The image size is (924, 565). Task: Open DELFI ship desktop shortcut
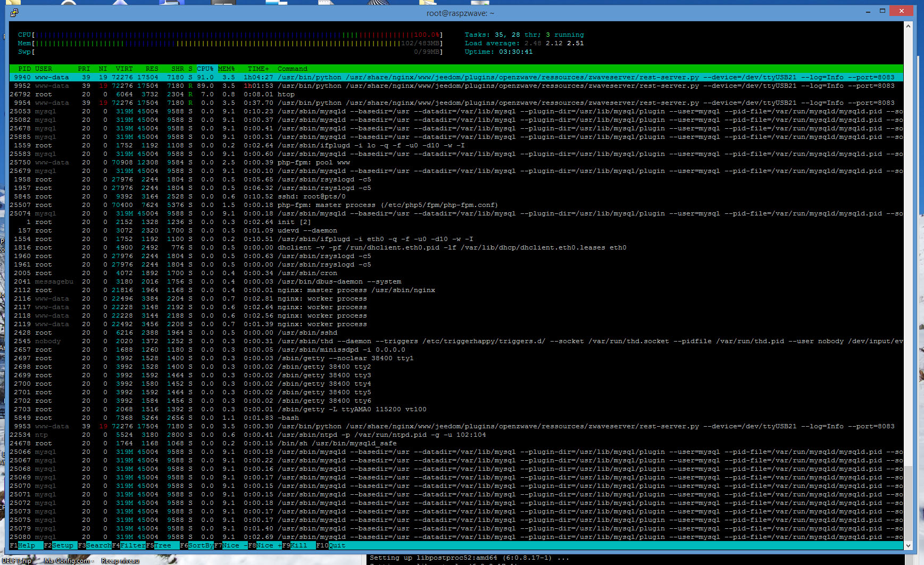[16, 561]
